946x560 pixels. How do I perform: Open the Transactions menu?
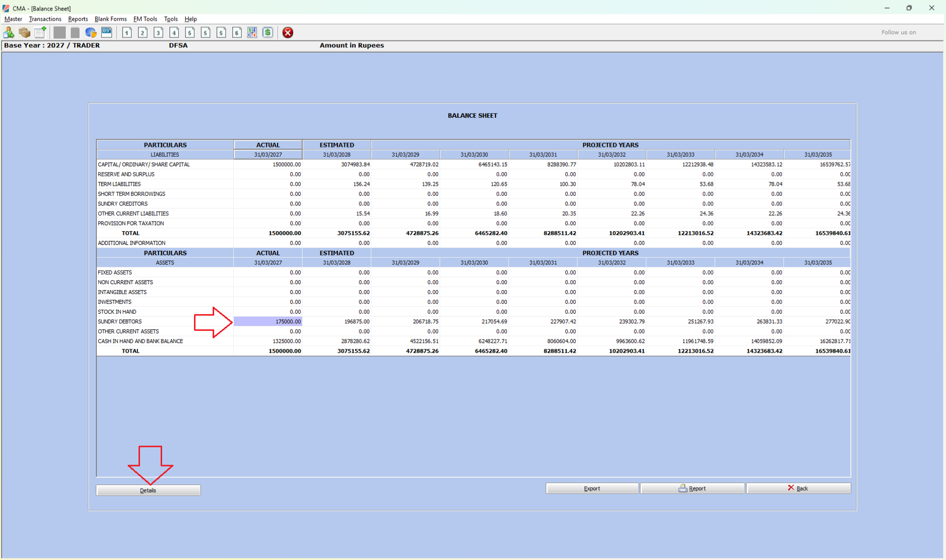pos(45,19)
